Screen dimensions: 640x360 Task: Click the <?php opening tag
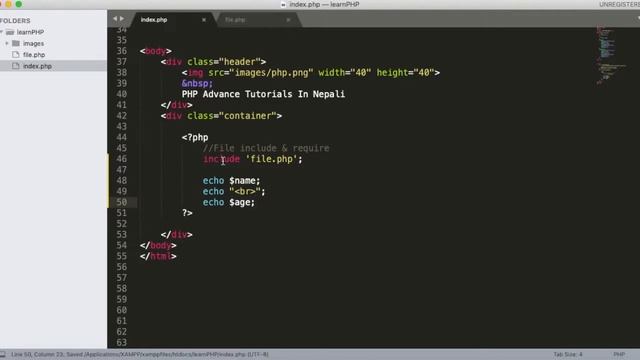195,138
